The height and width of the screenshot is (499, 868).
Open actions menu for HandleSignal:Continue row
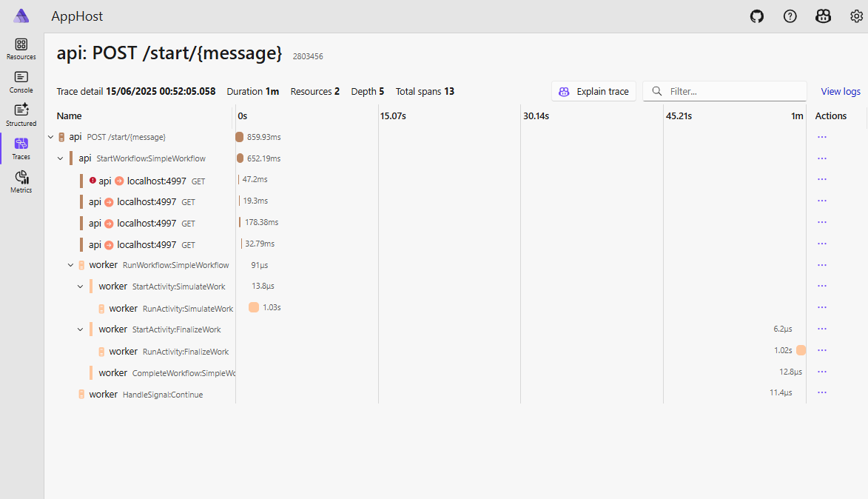point(821,393)
